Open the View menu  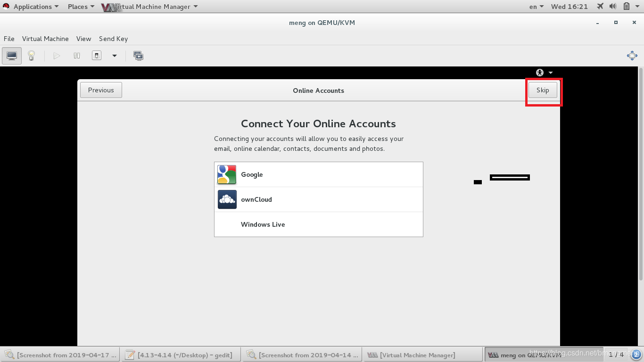tap(83, 39)
